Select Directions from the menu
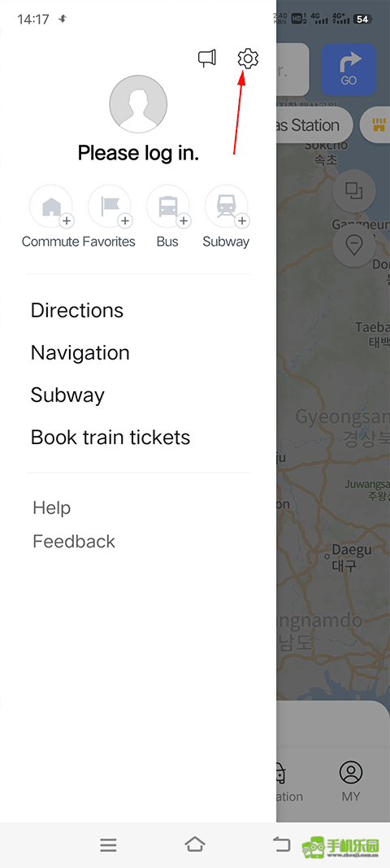This screenshot has width=390, height=868. 77,311
